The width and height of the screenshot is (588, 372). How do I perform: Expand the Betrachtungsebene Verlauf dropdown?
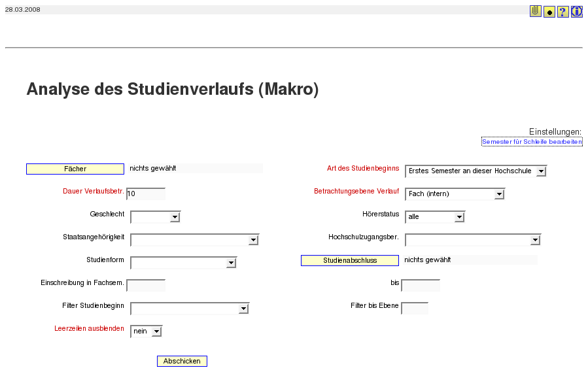click(x=455, y=194)
